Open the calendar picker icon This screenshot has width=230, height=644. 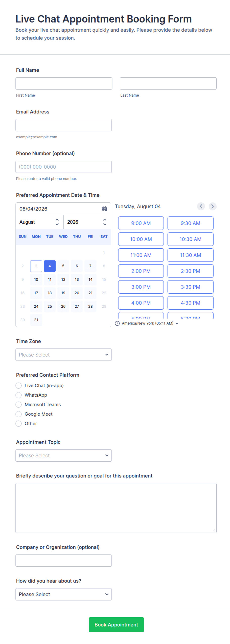click(x=104, y=209)
